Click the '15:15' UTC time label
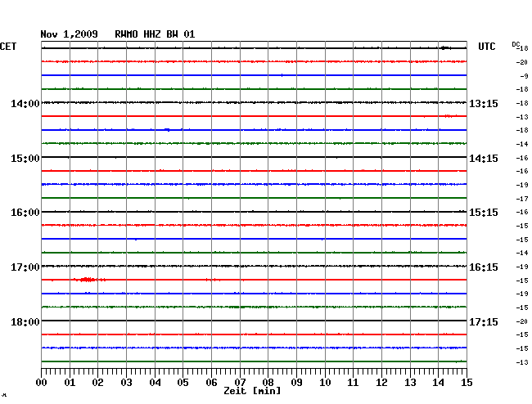The image size is (532, 404). click(x=484, y=213)
